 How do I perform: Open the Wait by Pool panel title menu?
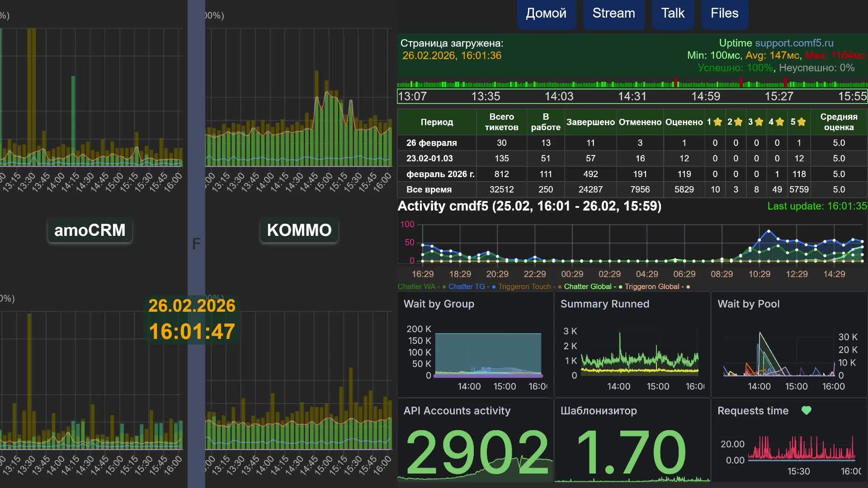[748, 304]
